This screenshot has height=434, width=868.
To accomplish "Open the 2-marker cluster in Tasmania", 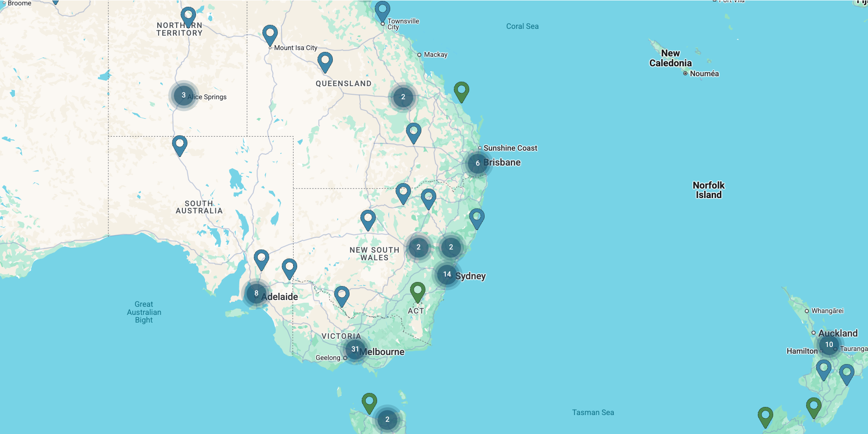I will pyautogui.click(x=387, y=420).
